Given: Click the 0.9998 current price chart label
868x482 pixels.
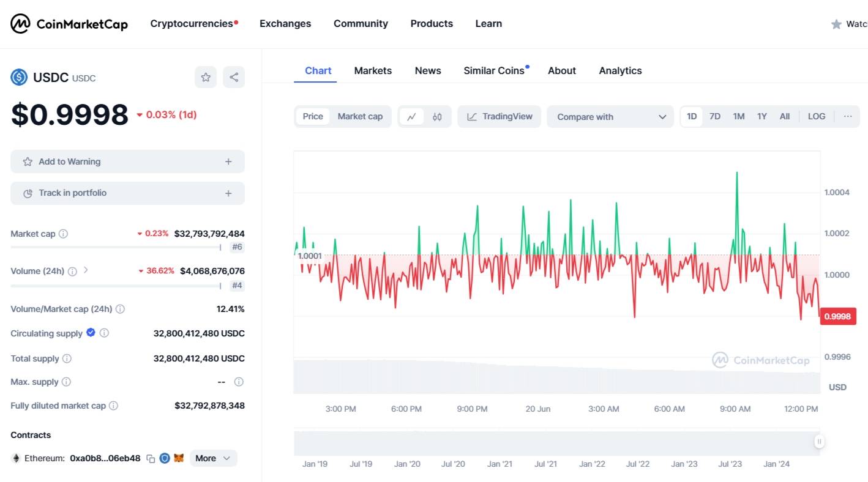Looking at the screenshot, I should [837, 316].
